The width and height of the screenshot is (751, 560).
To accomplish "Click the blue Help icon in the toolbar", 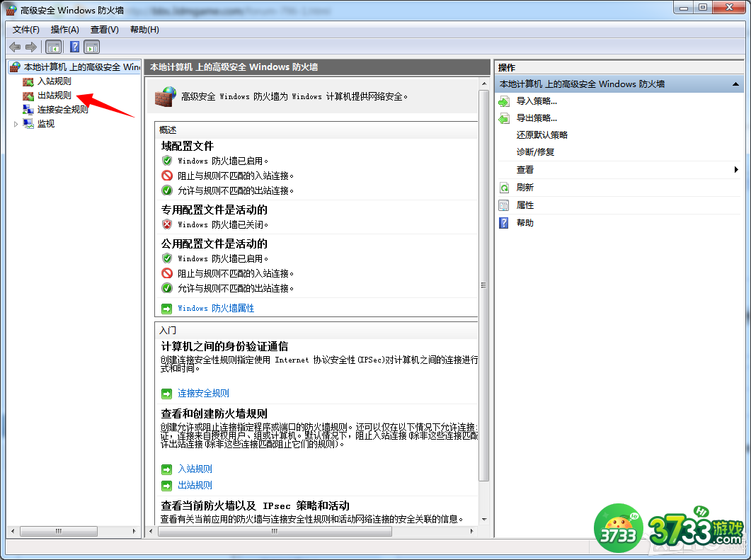I will tap(74, 47).
